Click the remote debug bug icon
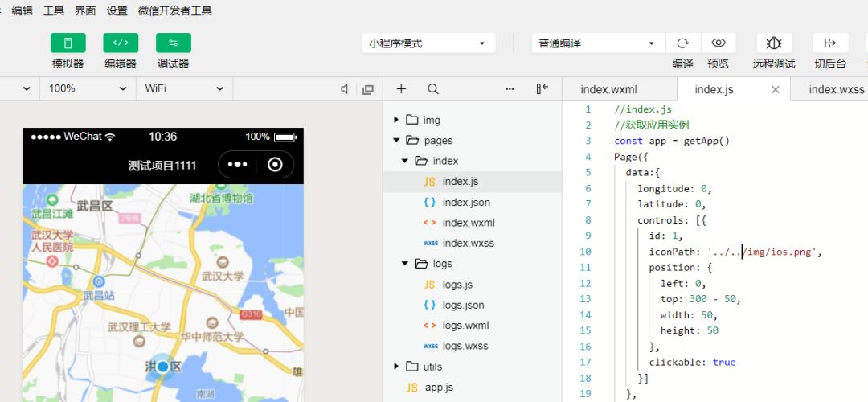 pos(774,43)
